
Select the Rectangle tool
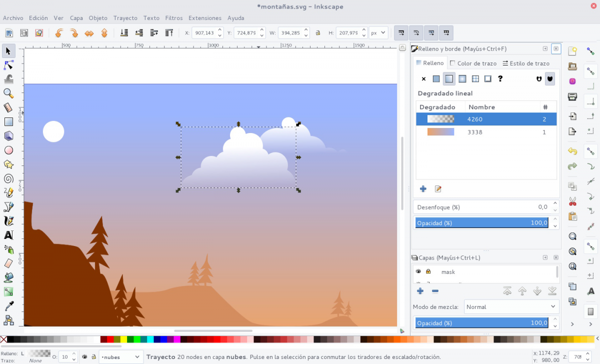coord(8,121)
